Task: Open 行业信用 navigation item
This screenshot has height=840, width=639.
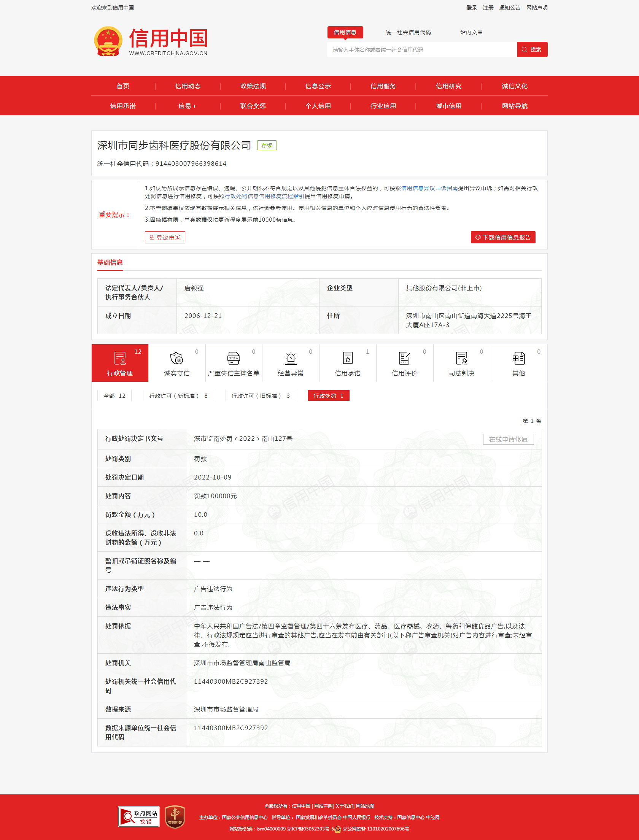Action: tap(383, 106)
